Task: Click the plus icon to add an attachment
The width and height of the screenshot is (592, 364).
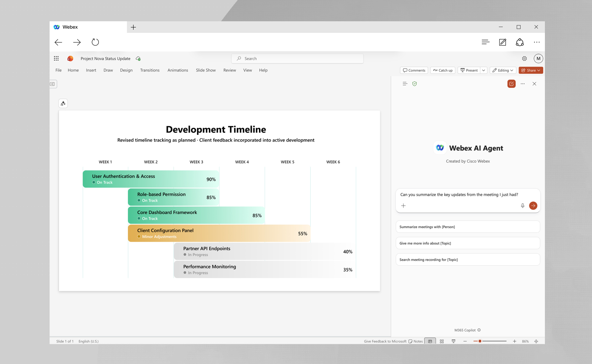Action: pyautogui.click(x=403, y=206)
